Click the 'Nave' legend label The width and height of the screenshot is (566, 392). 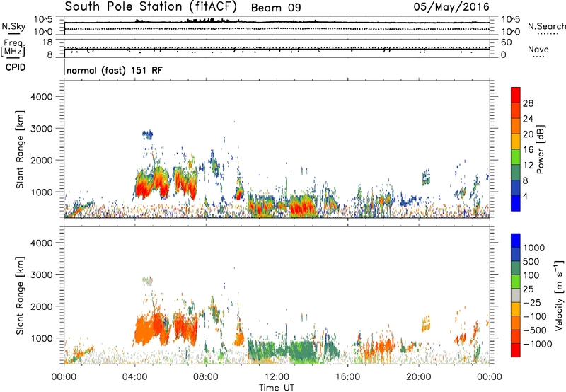tap(538, 49)
